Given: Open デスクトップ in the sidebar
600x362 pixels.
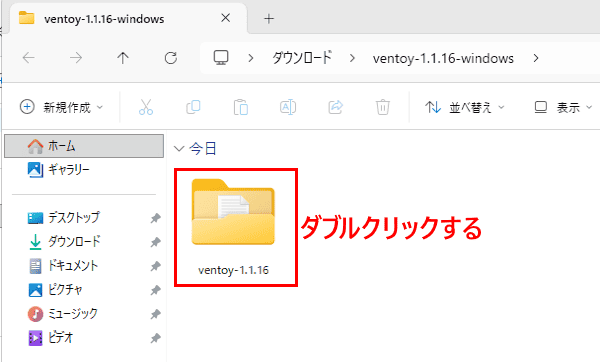Looking at the screenshot, I should pyautogui.click(x=64, y=217).
